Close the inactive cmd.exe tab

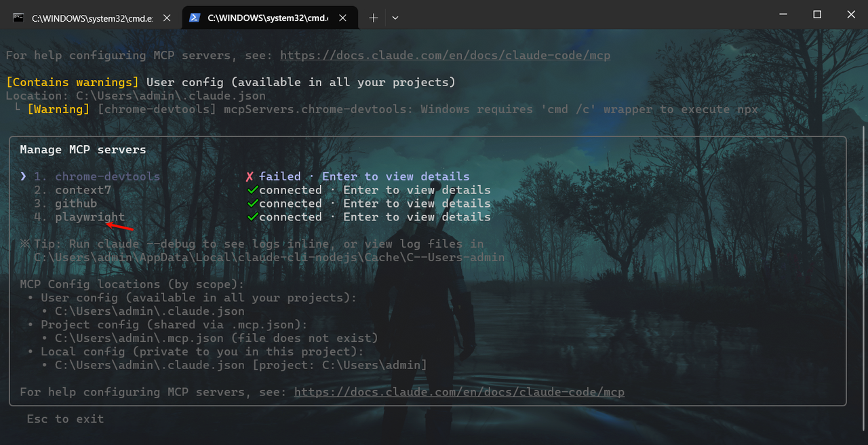click(167, 18)
